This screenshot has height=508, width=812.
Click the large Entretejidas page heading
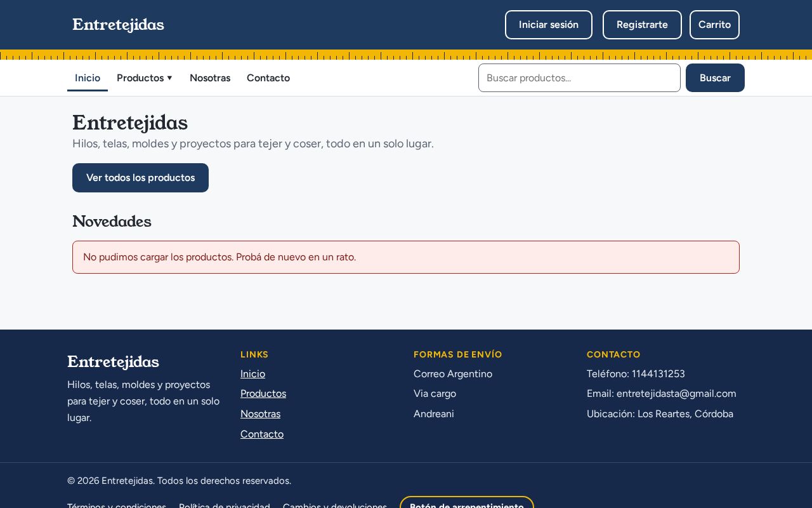130,123
